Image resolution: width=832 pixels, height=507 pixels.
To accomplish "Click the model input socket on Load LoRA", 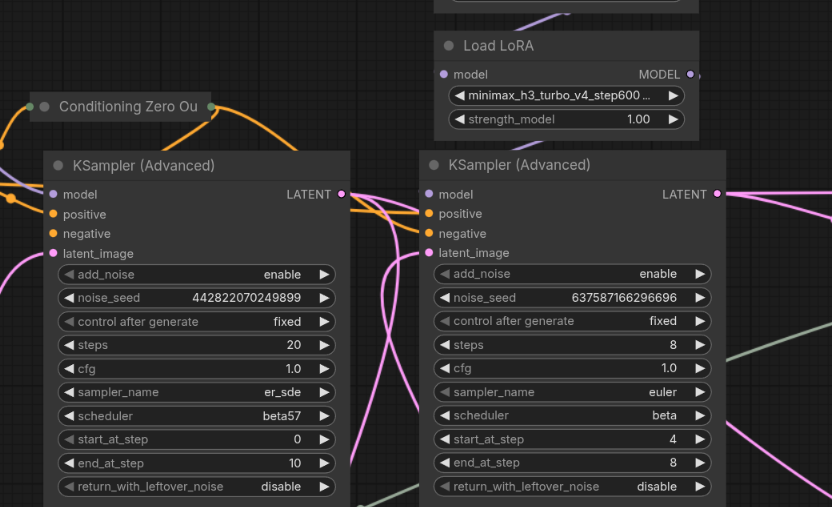I will (444, 74).
